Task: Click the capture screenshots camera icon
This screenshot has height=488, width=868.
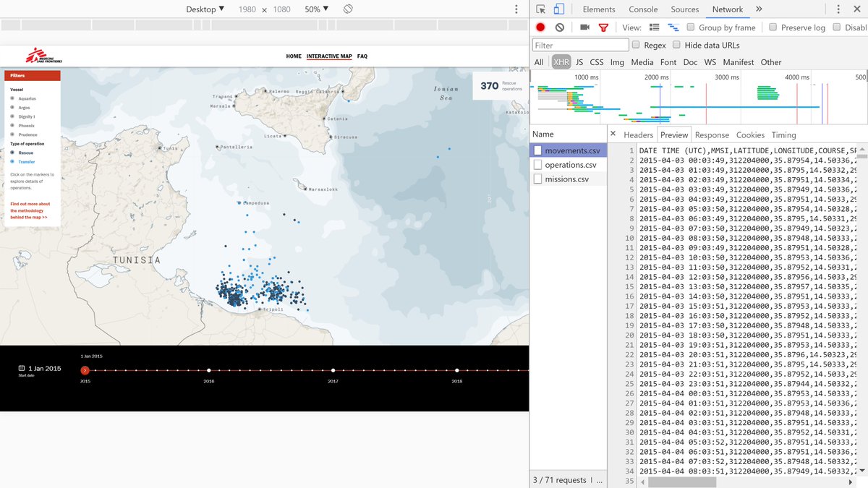Action: (584, 27)
